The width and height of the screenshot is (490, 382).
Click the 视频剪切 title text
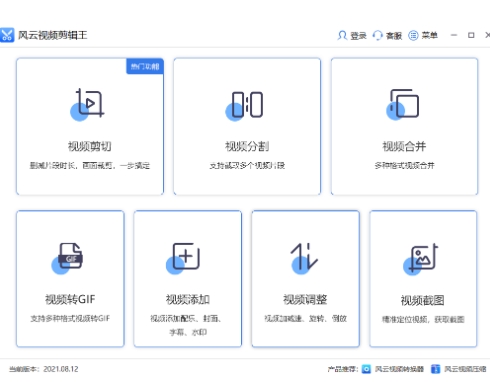point(90,146)
